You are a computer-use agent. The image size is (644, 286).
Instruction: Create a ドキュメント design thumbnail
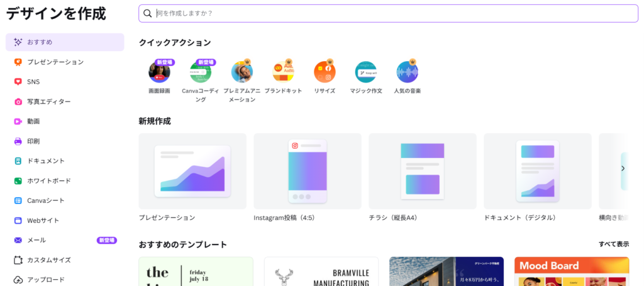point(538,171)
